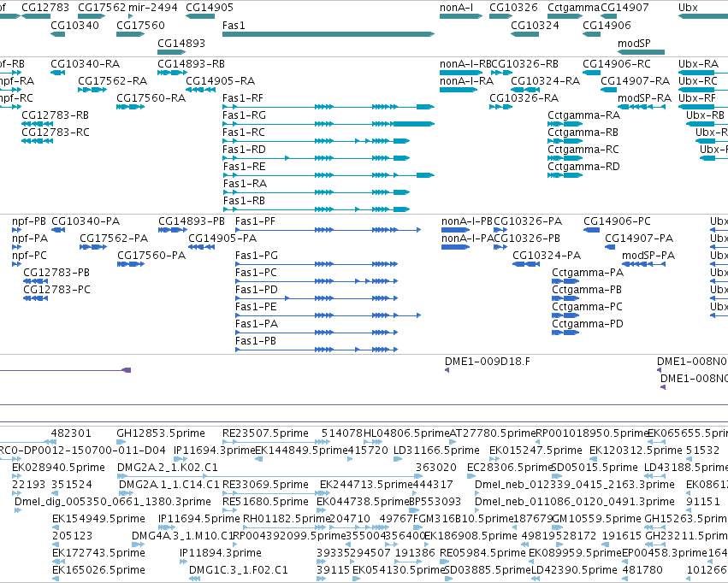Select the CG14905 gene arrow
Viewport: 728px width, 583px height.
coord(200,16)
